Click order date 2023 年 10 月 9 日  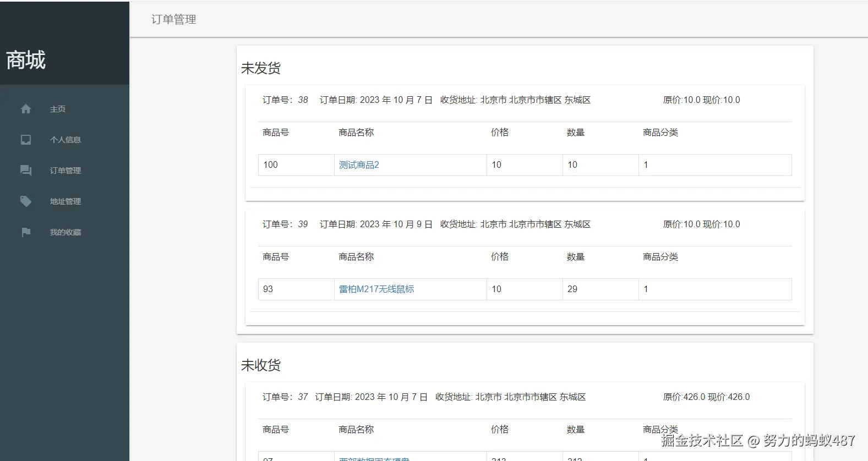pos(396,224)
